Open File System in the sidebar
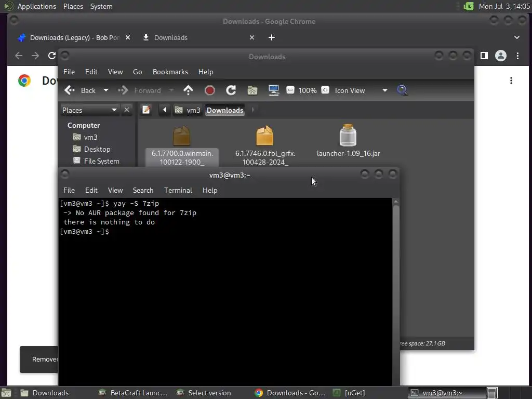532x399 pixels. click(96, 161)
